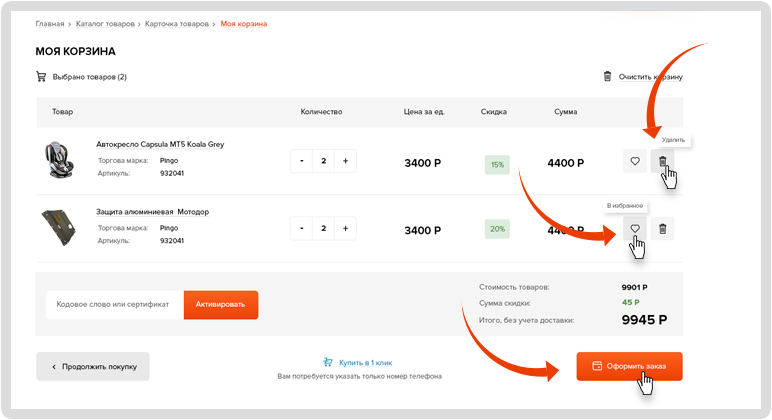Add Capsula MT5 car seat to favorites
Screen dimensions: 772x420
click(634, 161)
